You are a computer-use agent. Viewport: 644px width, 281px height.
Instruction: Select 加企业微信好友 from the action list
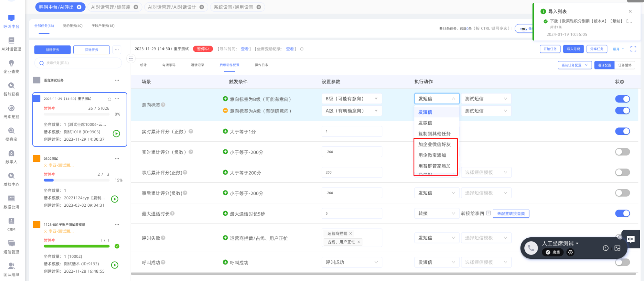point(434,144)
